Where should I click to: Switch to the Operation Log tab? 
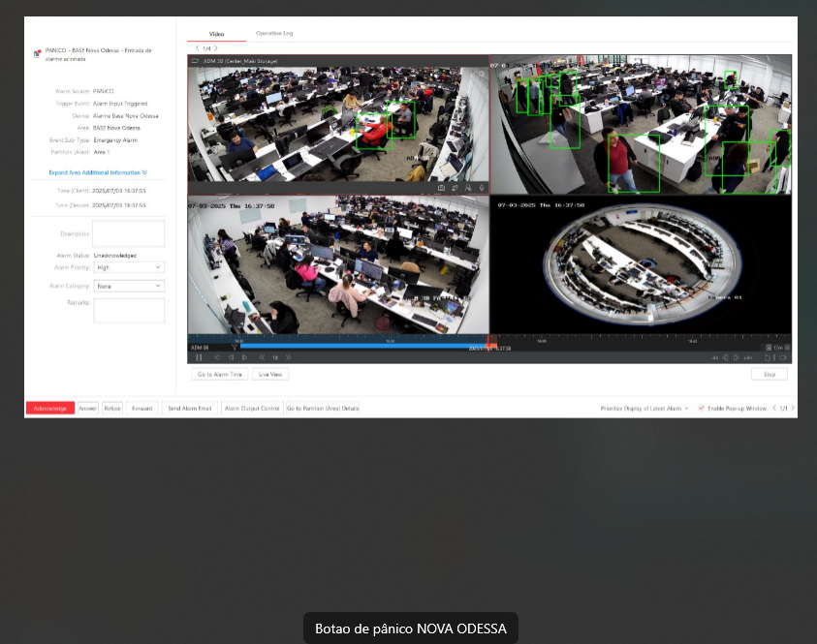click(x=274, y=34)
